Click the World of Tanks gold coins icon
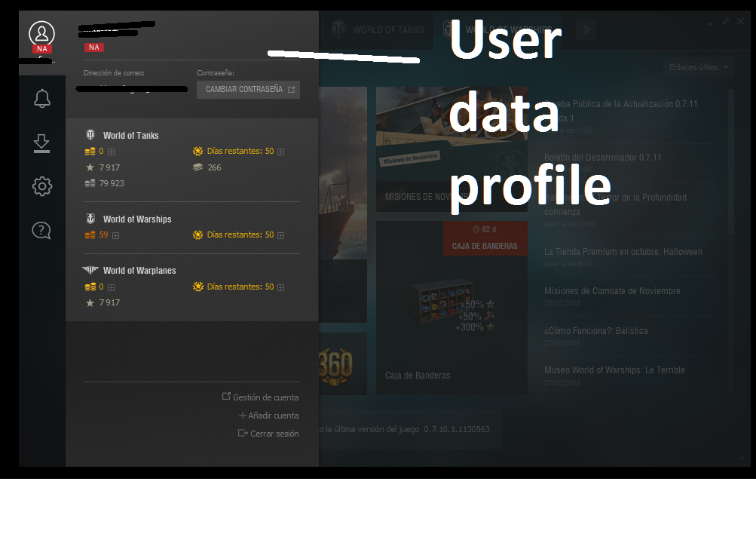756x555 pixels. tap(90, 152)
